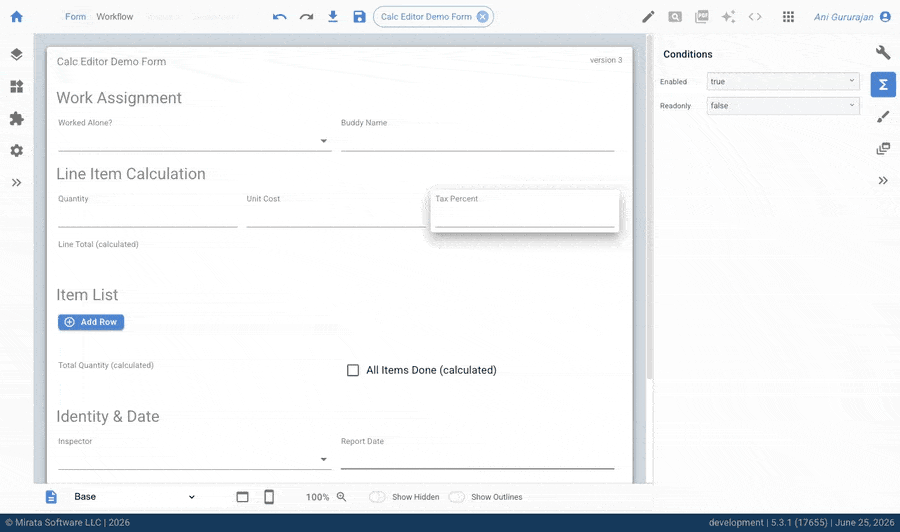The image size is (900, 532).
Task: Switch to mobile phone view icon
Action: [269, 497]
